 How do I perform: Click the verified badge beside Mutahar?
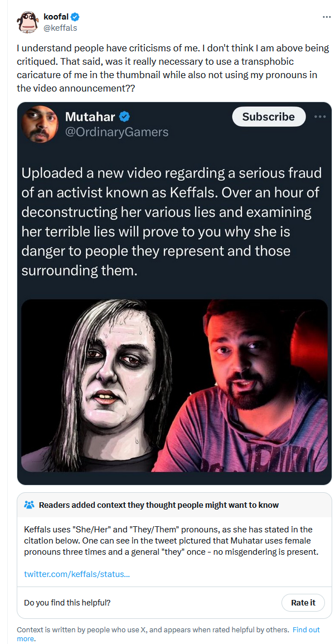pyautogui.click(x=125, y=117)
